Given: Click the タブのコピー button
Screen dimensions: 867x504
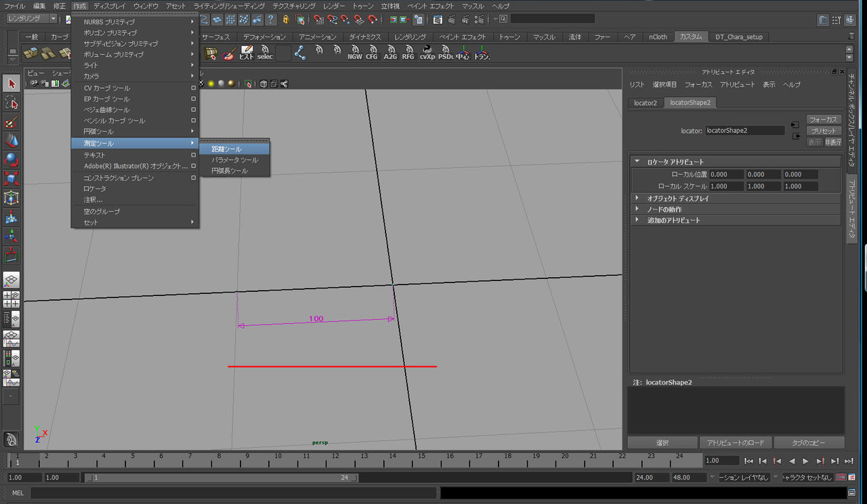Looking at the screenshot, I should pyautogui.click(x=809, y=442).
